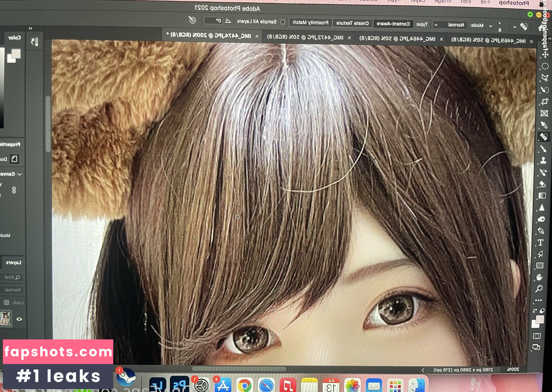This screenshot has width=552, height=392.
Task: Select the Zoom magnifier tool
Action: point(539,289)
